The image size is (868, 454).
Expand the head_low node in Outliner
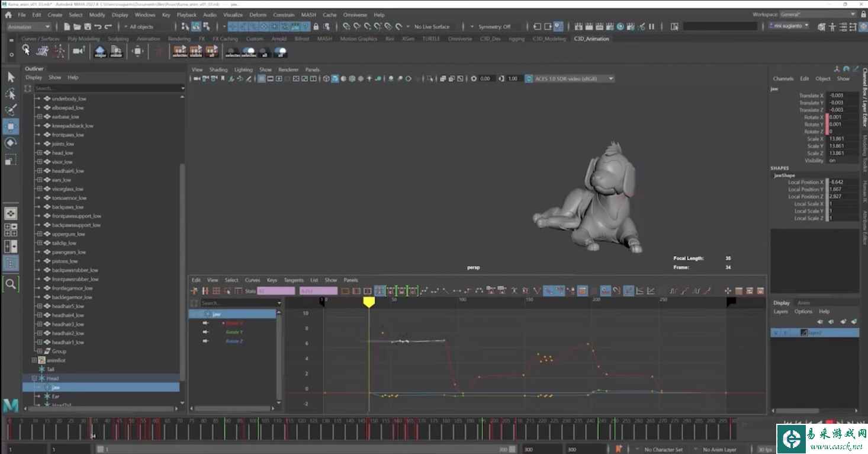[39, 153]
